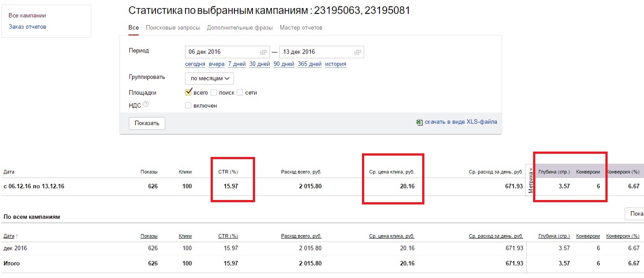Set the period to 30 дней
Screen dimensions: 644x278
click(x=260, y=64)
